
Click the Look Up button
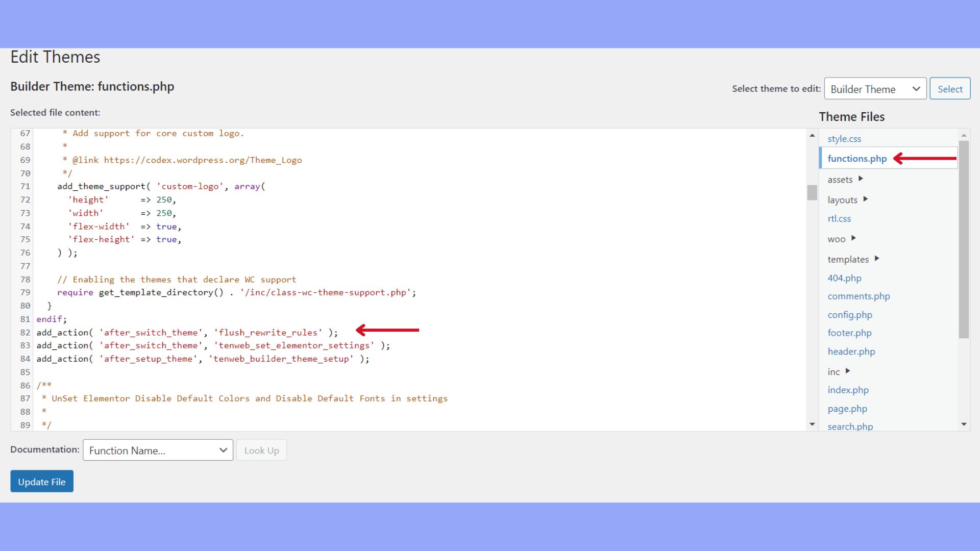(x=261, y=450)
